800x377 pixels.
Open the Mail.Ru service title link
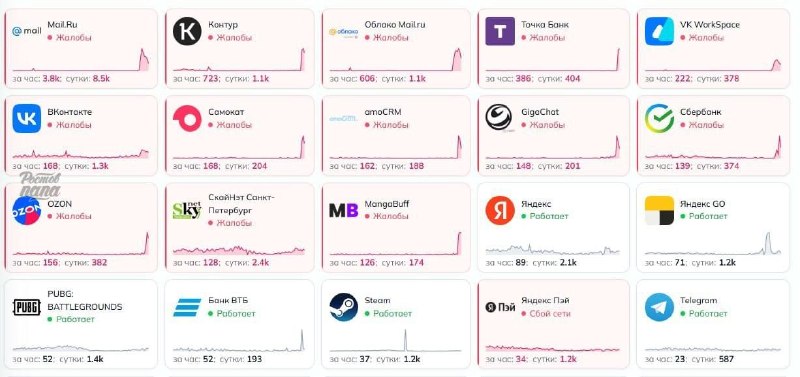coord(62,24)
